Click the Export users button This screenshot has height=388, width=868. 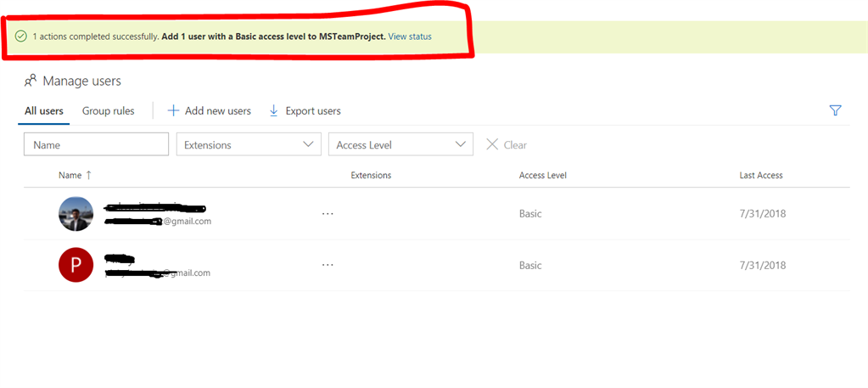pyautogui.click(x=305, y=111)
